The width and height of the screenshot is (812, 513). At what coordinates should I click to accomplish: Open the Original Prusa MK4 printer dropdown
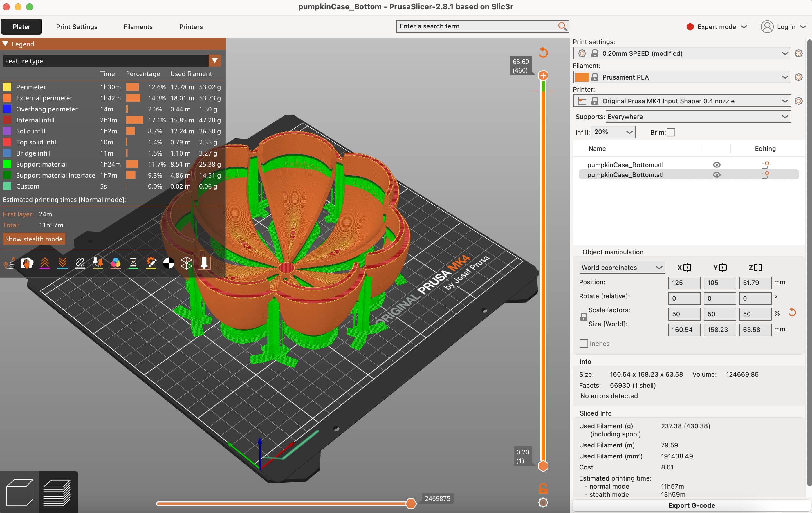[682, 101]
